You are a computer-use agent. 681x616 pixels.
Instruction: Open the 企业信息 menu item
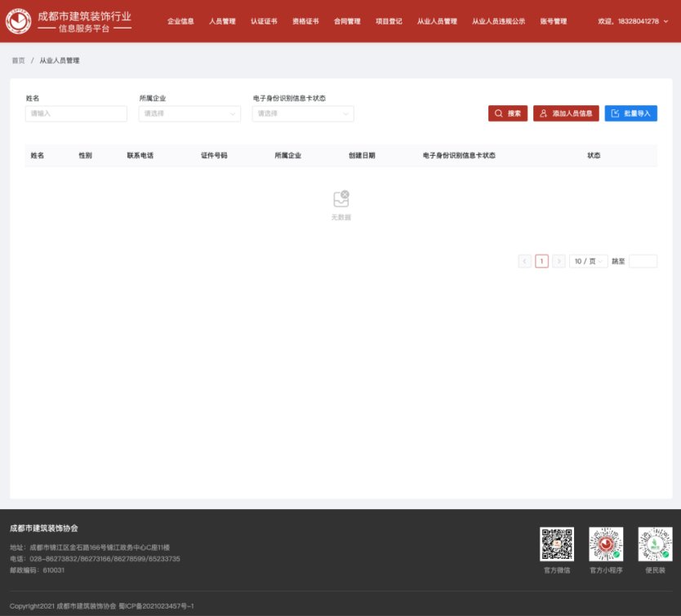(180, 21)
